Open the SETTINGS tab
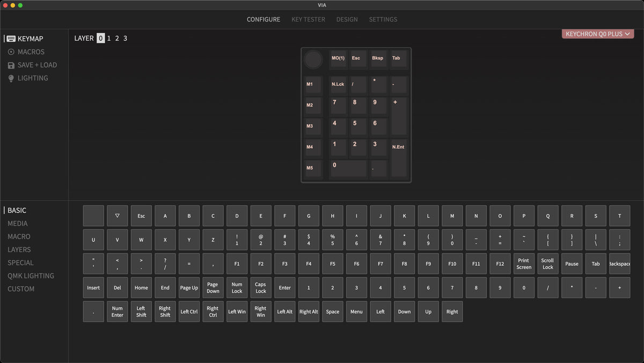Image resolution: width=644 pixels, height=363 pixels. (x=383, y=19)
